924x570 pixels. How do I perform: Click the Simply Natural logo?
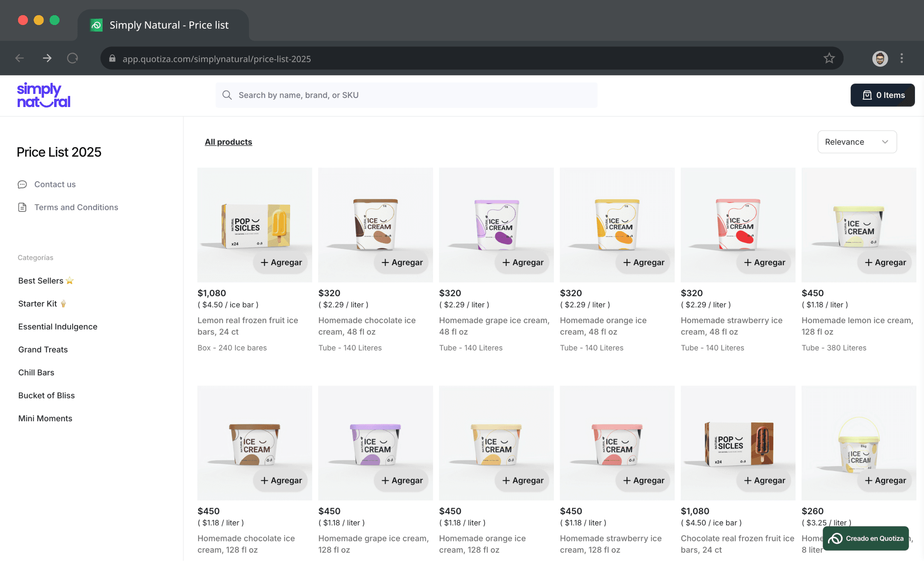43,95
